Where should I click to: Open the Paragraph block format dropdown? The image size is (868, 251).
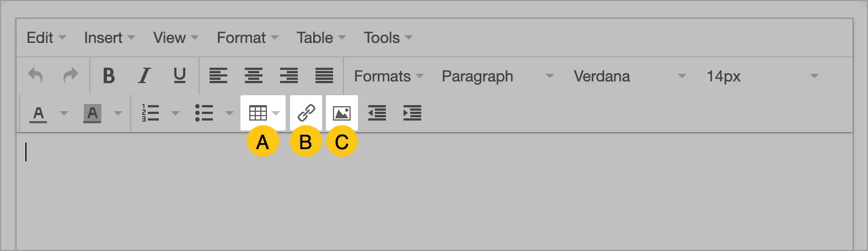click(497, 76)
